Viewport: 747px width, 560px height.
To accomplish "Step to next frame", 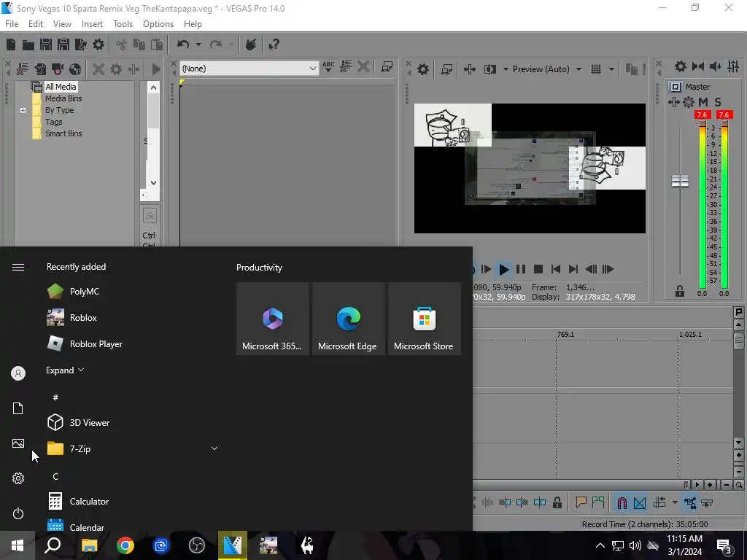I will click(608, 270).
